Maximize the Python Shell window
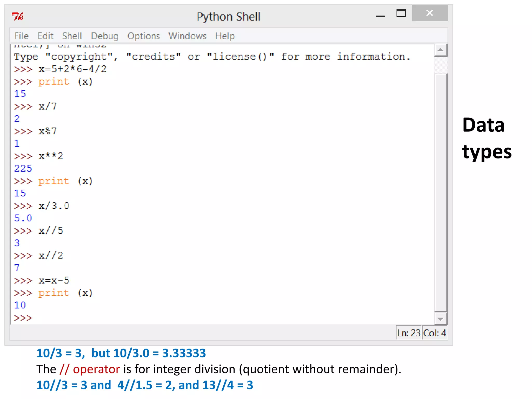Image resolution: width=532 pixels, height=399 pixels. tap(401, 13)
